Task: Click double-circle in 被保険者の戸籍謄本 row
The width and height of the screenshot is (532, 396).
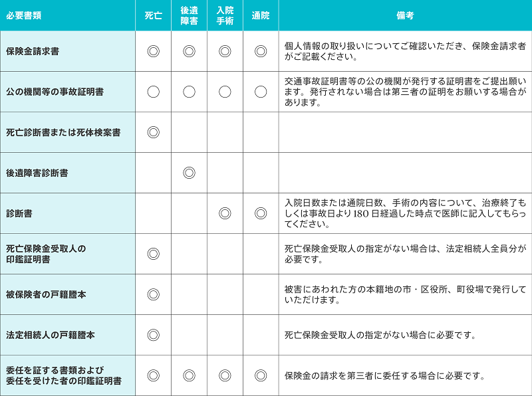Action: (x=153, y=294)
